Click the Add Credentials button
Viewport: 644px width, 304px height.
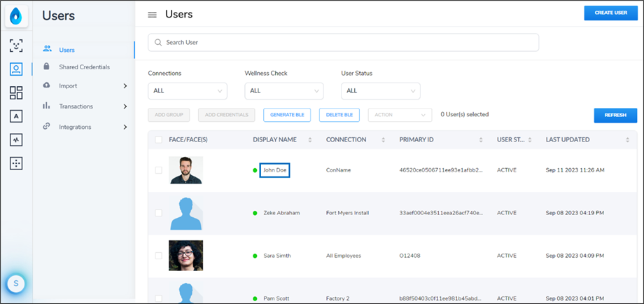click(x=227, y=115)
